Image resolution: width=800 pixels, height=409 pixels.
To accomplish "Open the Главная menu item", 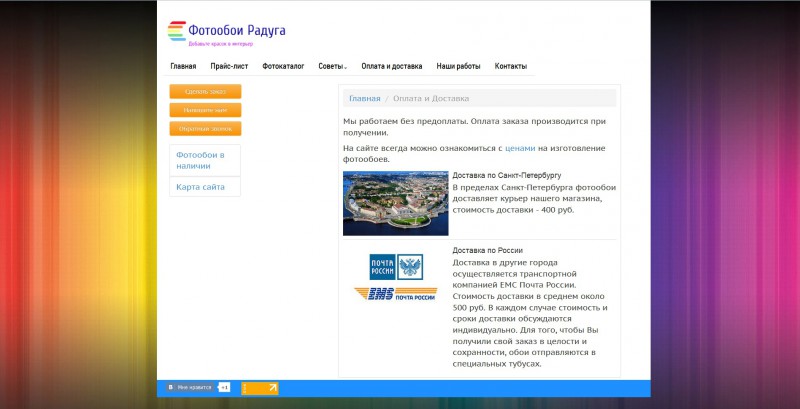I will tap(183, 66).
